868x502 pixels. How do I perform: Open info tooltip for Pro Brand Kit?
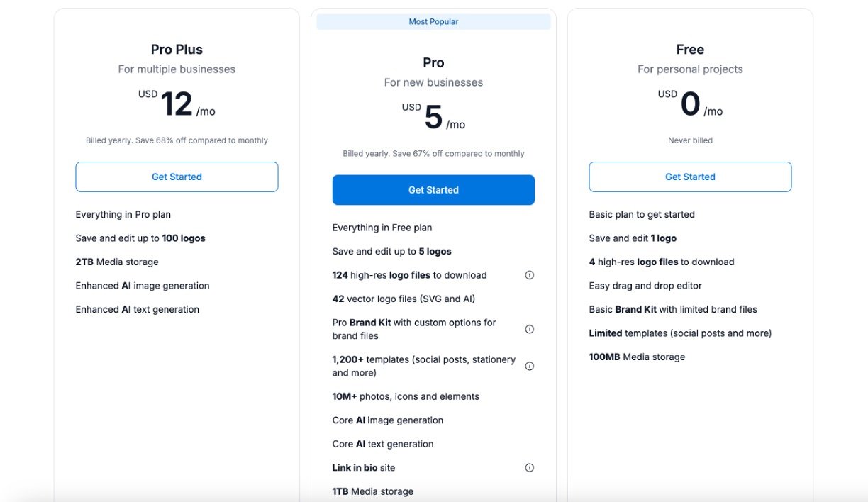click(x=529, y=329)
